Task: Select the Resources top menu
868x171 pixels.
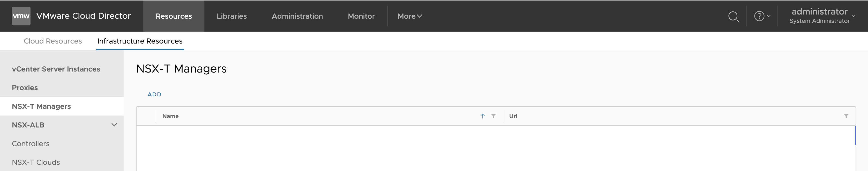Action: pos(174,16)
